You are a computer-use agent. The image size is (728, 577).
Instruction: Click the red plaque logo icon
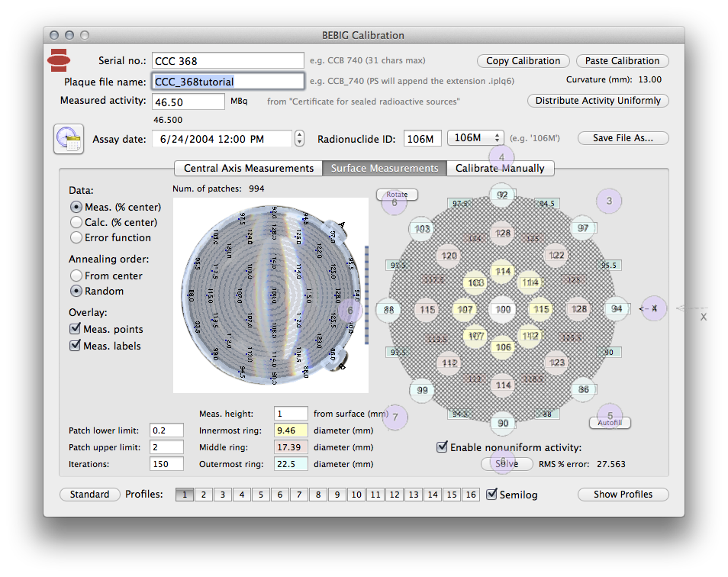coord(60,59)
